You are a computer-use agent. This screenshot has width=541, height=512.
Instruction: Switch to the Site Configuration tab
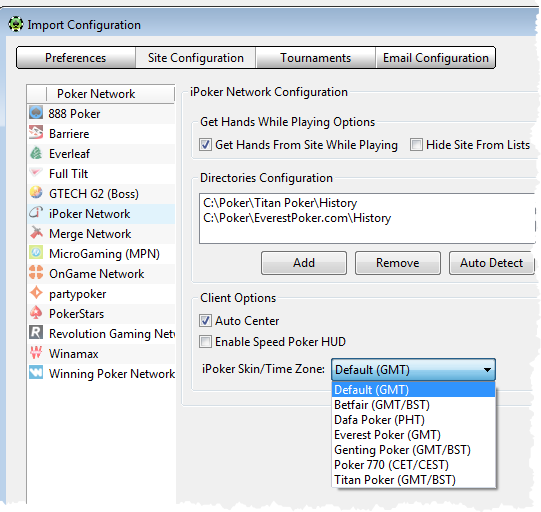(196, 58)
